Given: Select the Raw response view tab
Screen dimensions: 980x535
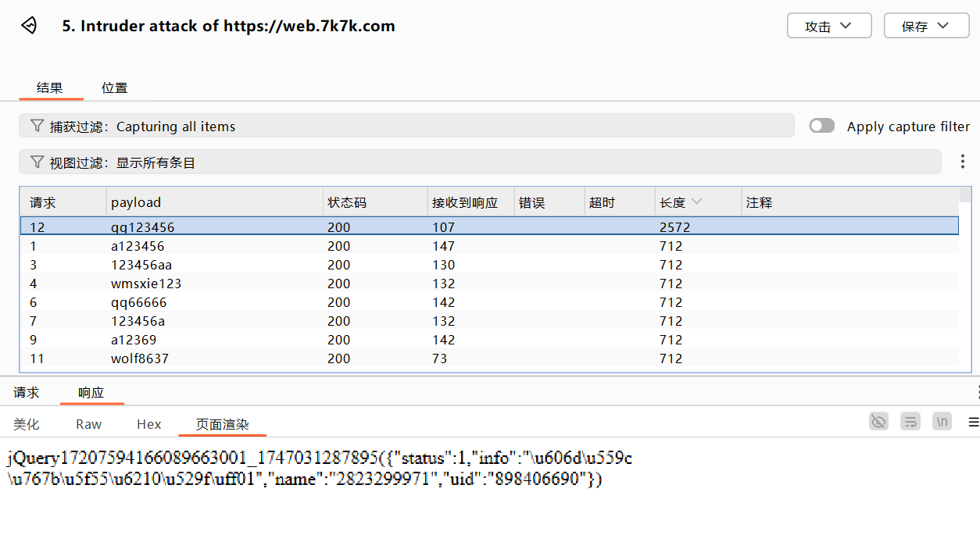Looking at the screenshot, I should click(x=88, y=424).
